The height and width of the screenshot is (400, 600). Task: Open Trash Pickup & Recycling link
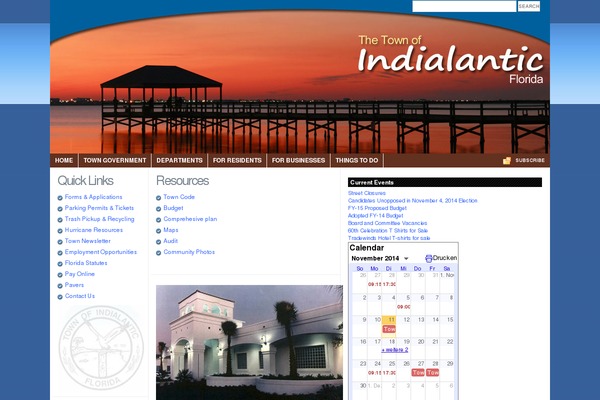click(x=99, y=219)
